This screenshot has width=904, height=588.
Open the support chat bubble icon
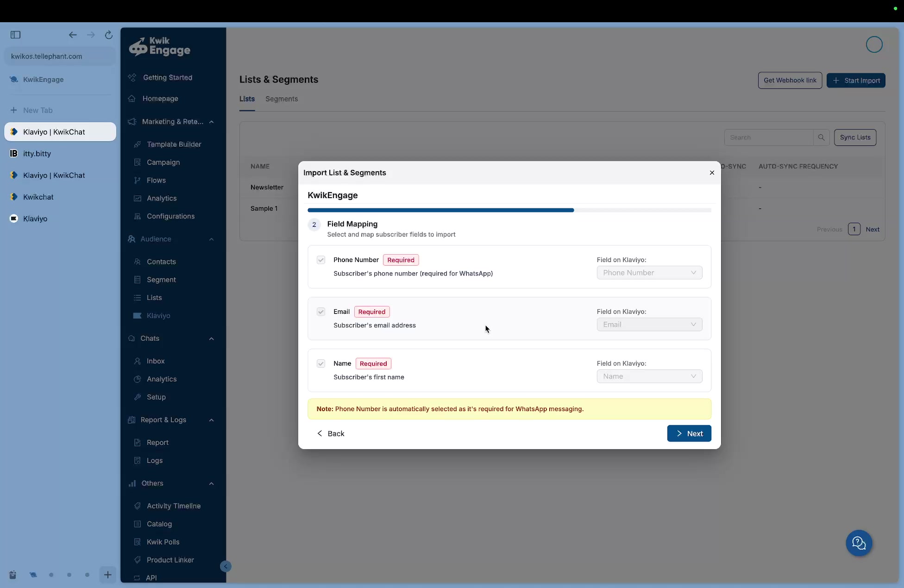click(x=859, y=543)
